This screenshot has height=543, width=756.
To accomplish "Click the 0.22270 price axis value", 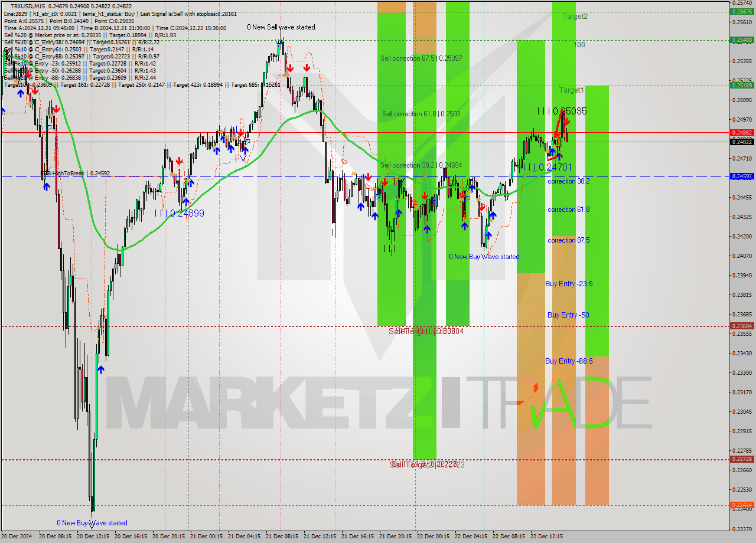I will (742, 528).
